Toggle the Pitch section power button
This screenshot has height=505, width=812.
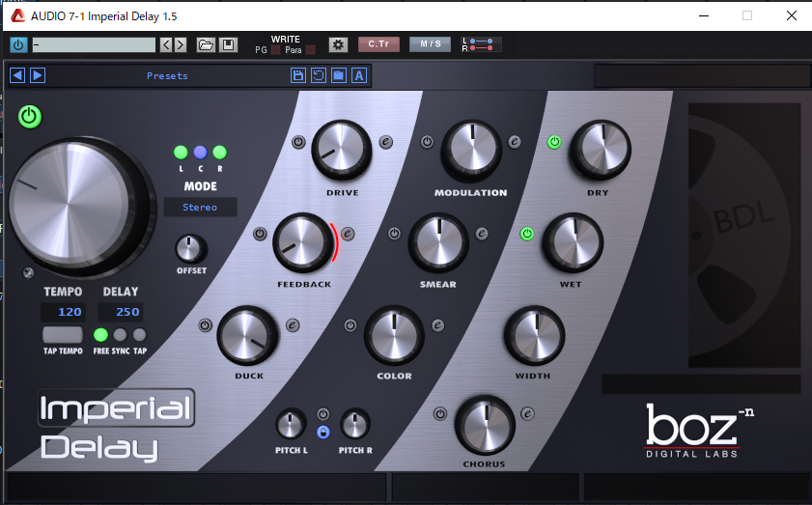(x=323, y=414)
